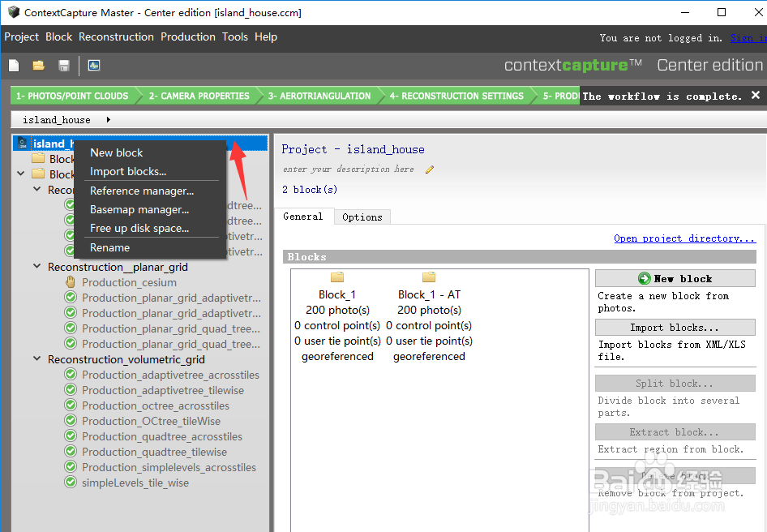The width and height of the screenshot is (767, 532).
Task: Click the island_house project icon in tree
Action: 22,143
